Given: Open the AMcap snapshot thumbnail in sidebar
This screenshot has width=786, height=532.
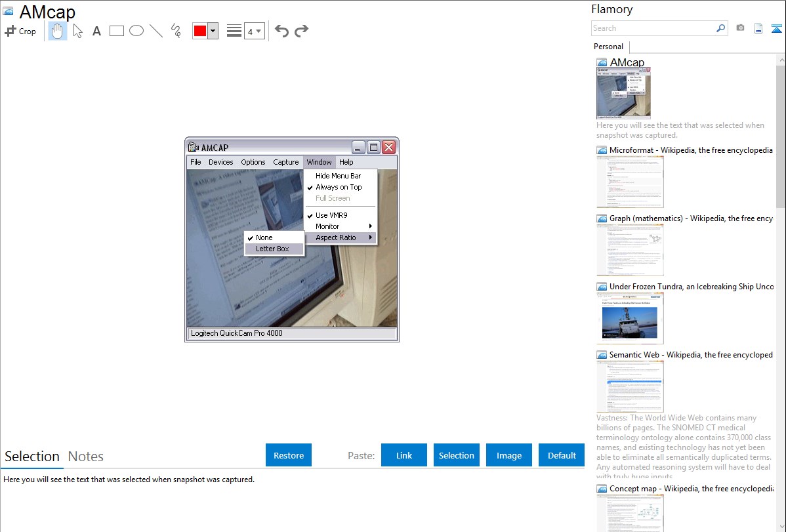Looking at the screenshot, I should click(x=623, y=93).
